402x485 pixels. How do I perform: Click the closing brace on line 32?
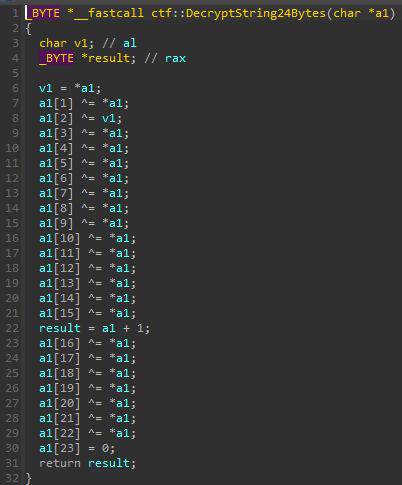pyautogui.click(x=29, y=478)
